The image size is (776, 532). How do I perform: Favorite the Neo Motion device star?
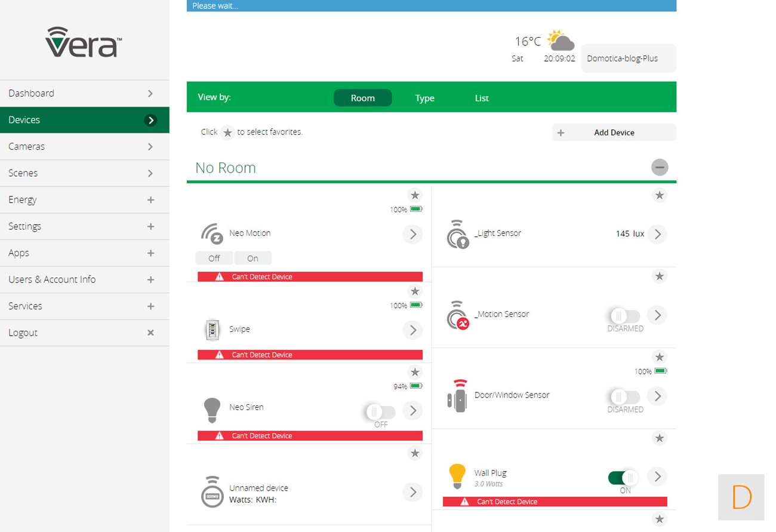click(x=415, y=195)
